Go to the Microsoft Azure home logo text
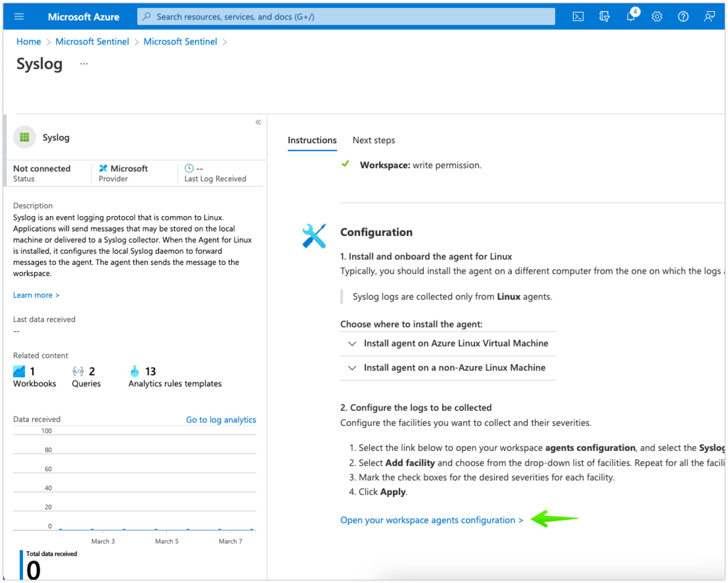This screenshot has height=583, width=728. [83, 16]
